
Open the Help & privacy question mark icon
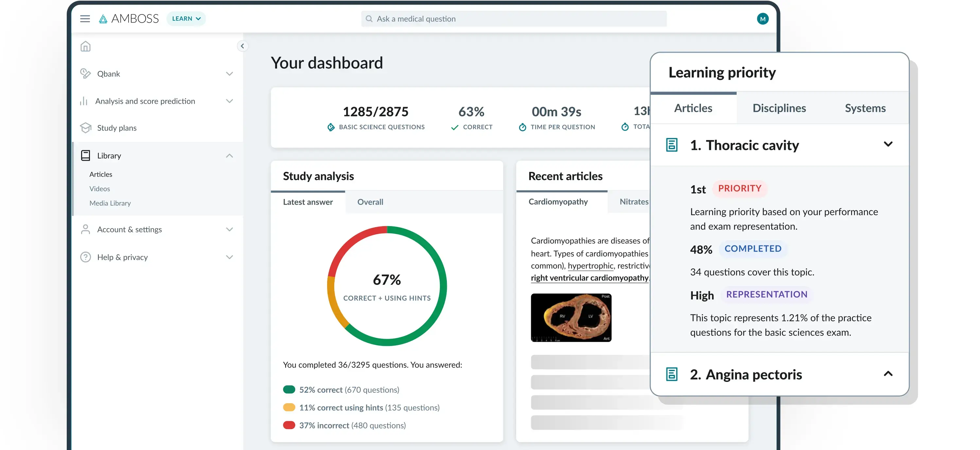(85, 257)
